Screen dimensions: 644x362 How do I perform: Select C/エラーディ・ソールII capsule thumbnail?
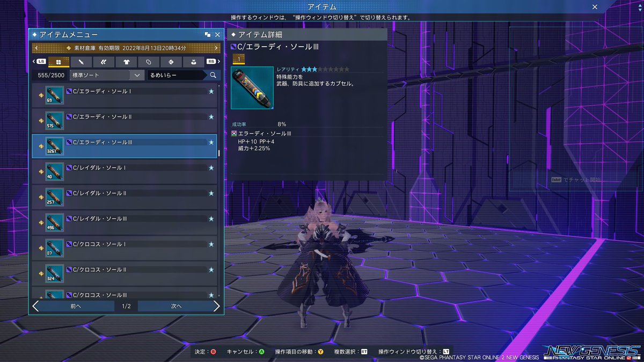[x=55, y=121]
